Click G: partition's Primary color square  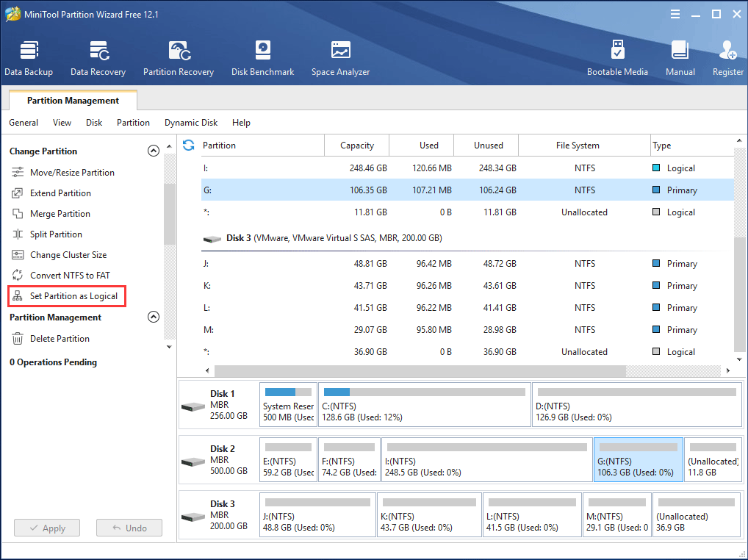pyautogui.click(x=656, y=190)
